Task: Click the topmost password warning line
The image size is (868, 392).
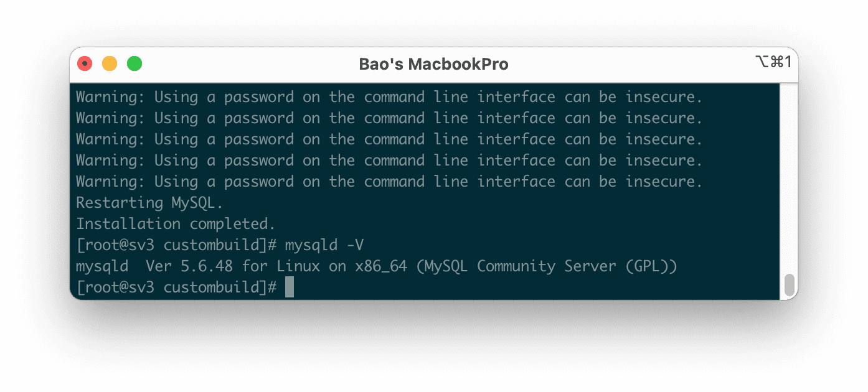Action: coord(389,97)
